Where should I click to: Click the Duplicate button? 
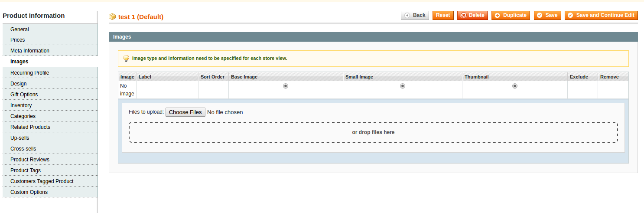coord(511,15)
